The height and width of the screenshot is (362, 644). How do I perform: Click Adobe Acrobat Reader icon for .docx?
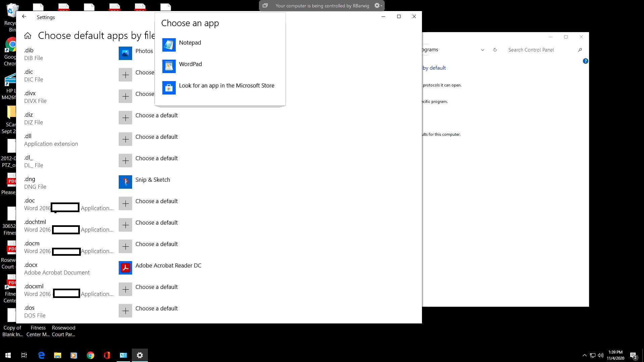(125, 268)
